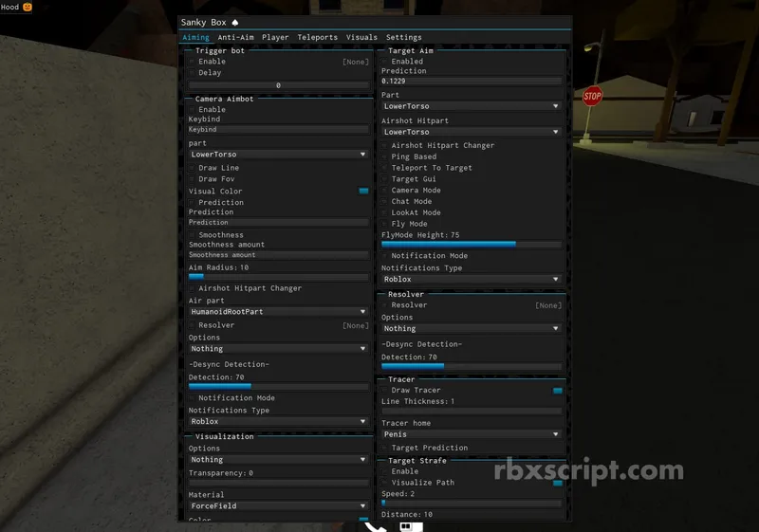Viewport: 759px width, 532px height.
Task: Open the Anti-Aim tab
Action: pos(235,37)
